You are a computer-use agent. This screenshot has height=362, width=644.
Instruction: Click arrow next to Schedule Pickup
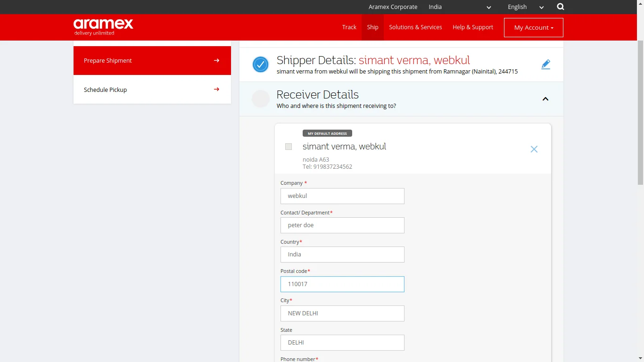(216, 90)
